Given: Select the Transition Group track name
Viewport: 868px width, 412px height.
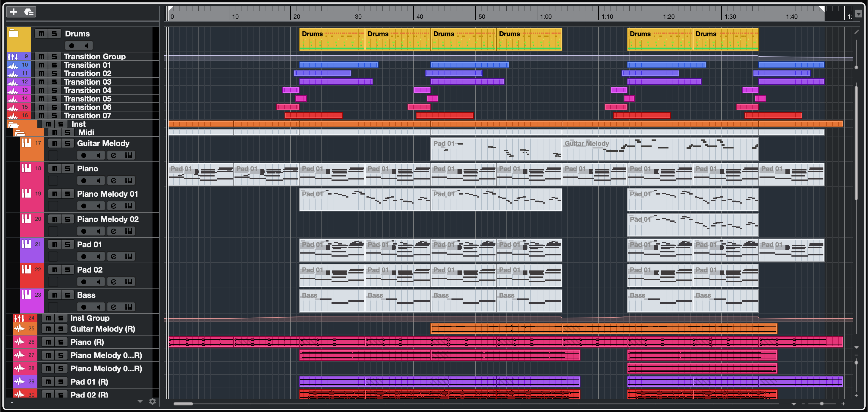Looking at the screenshot, I should point(95,57).
